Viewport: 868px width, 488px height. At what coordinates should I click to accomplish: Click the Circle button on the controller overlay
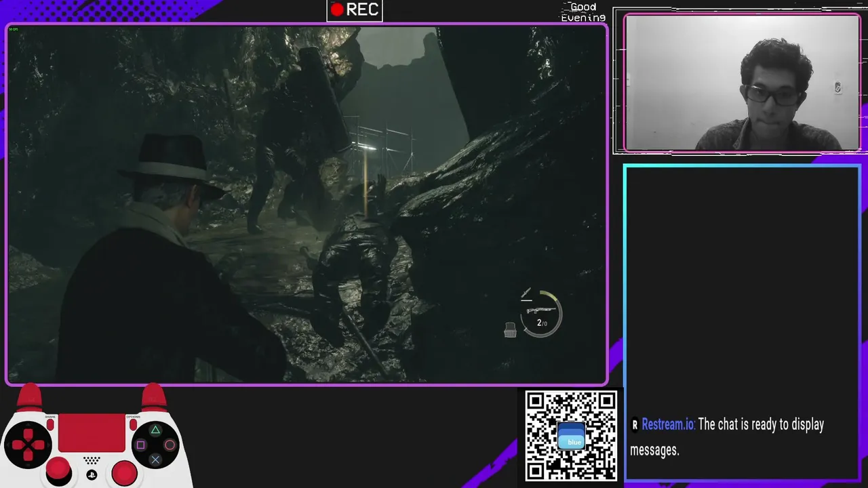click(170, 445)
